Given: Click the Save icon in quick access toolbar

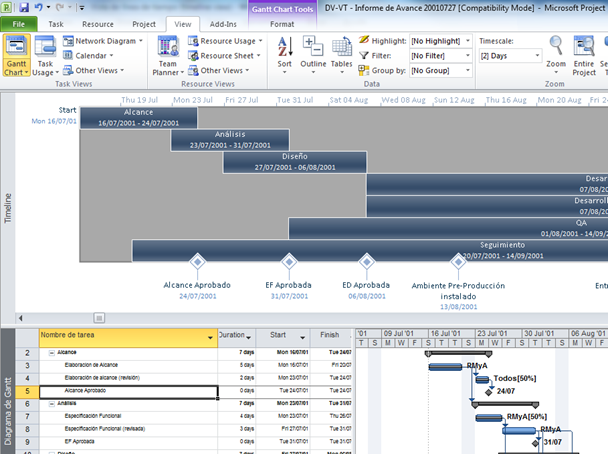Looking at the screenshot, I should [24, 7].
